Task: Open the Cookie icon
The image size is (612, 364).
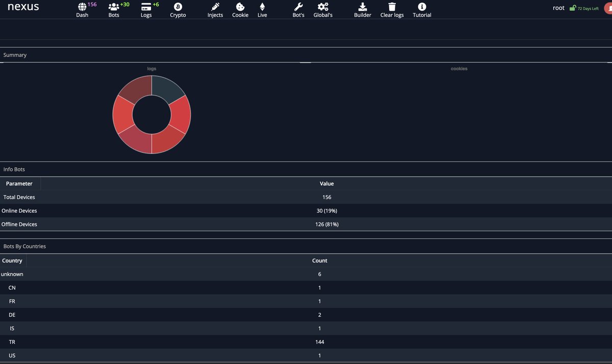Action: tap(240, 7)
